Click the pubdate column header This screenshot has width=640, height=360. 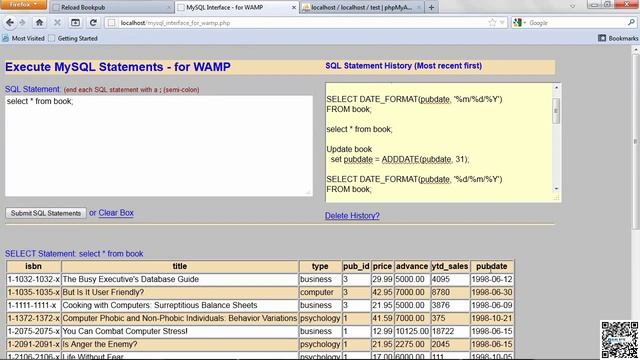click(492, 266)
